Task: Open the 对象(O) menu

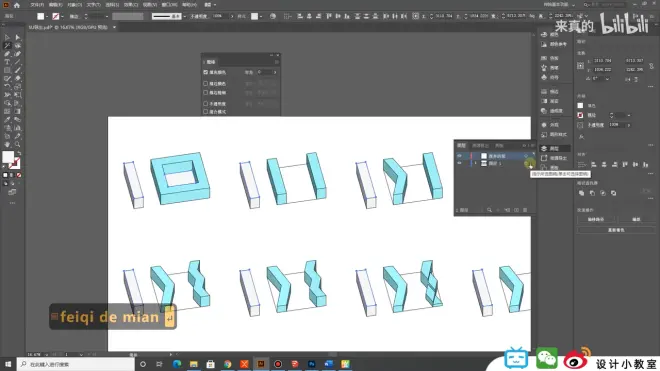Action: click(75, 5)
